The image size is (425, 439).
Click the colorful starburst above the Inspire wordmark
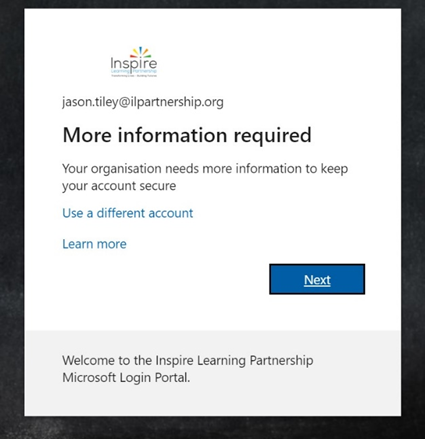pos(140,52)
